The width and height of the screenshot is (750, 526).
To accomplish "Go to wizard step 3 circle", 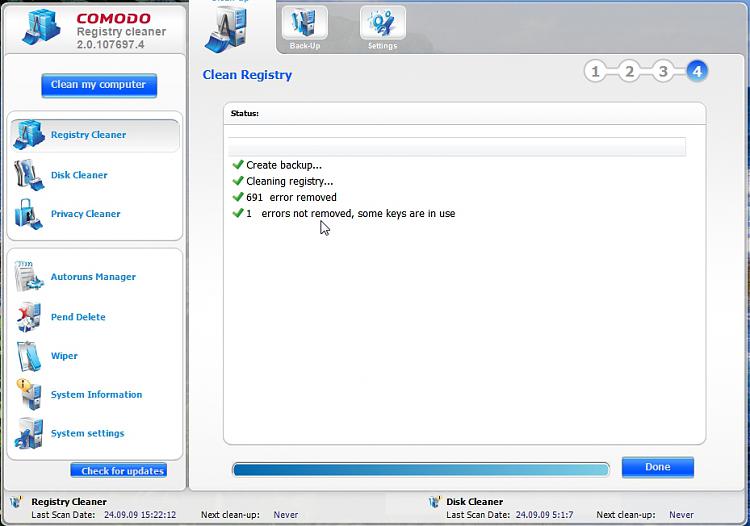I will point(663,72).
